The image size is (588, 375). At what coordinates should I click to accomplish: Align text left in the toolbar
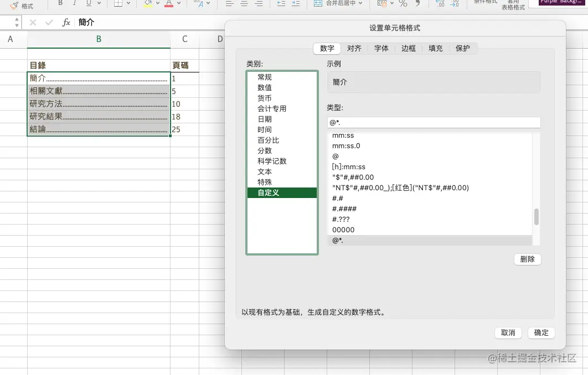coord(230,3)
